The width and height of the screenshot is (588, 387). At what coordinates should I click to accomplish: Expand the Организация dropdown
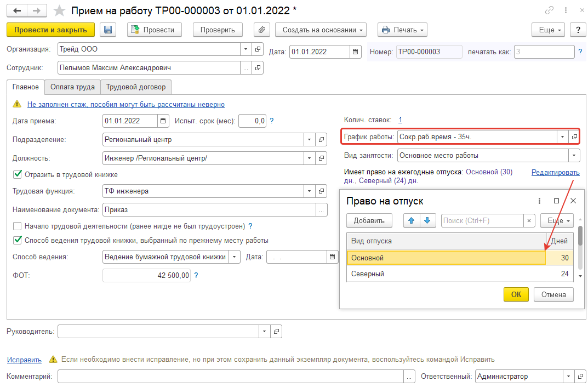[x=246, y=49]
